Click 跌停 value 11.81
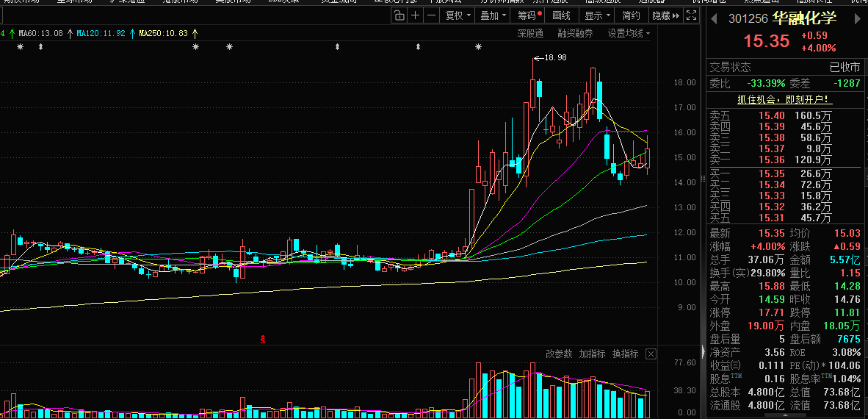The image size is (868, 419). [x=847, y=312]
